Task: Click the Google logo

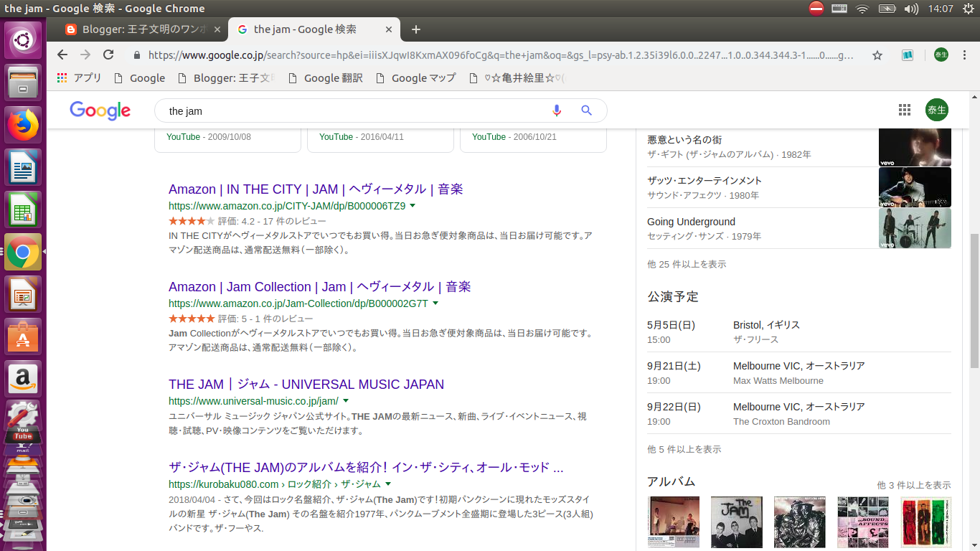Action: pos(100,110)
